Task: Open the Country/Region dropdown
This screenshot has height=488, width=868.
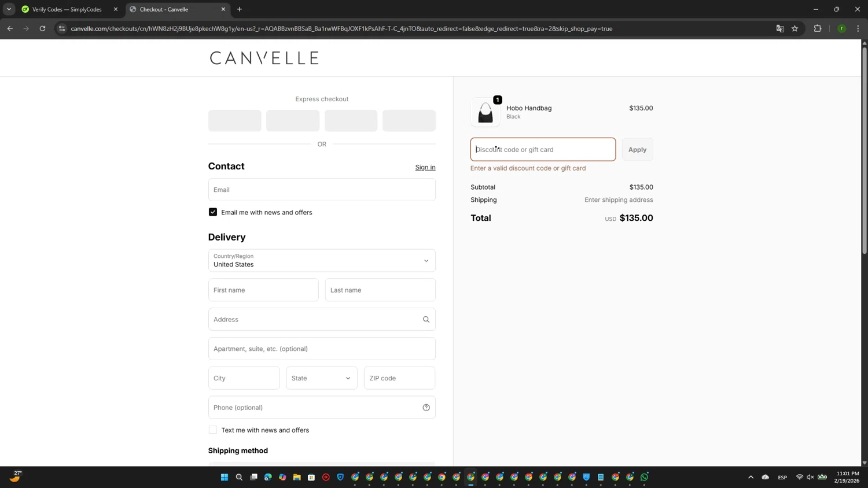Action: coord(322,261)
